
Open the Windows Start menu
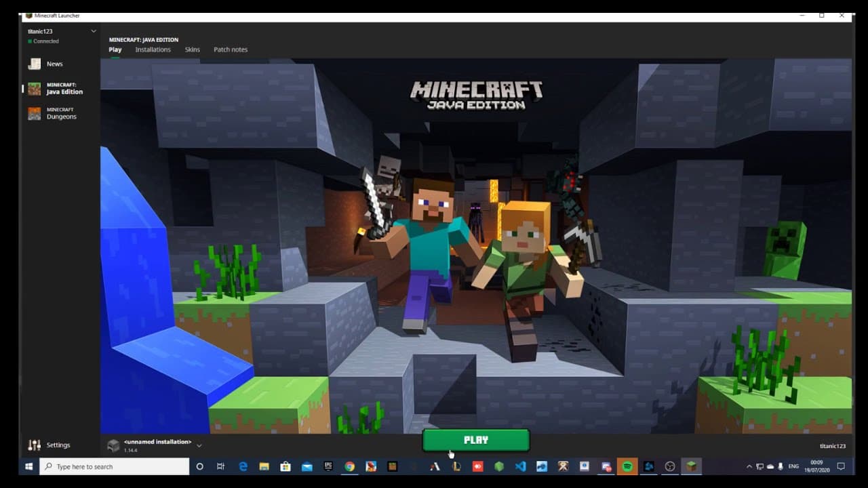point(29,466)
